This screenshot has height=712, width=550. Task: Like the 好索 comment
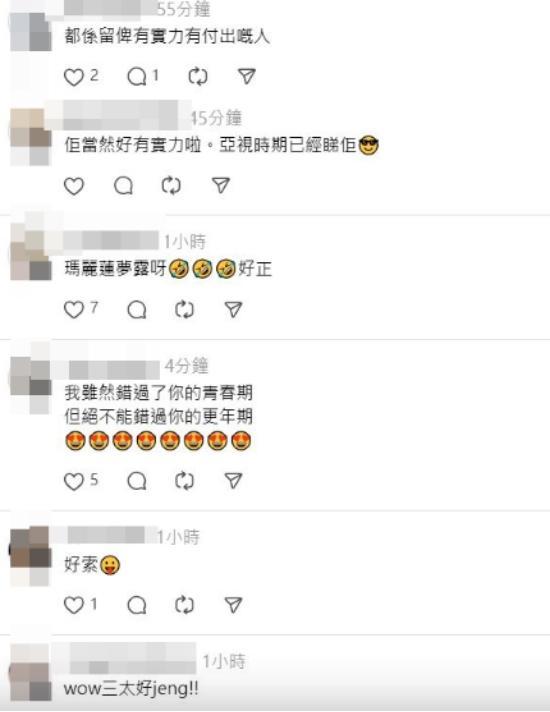tap(74, 605)
